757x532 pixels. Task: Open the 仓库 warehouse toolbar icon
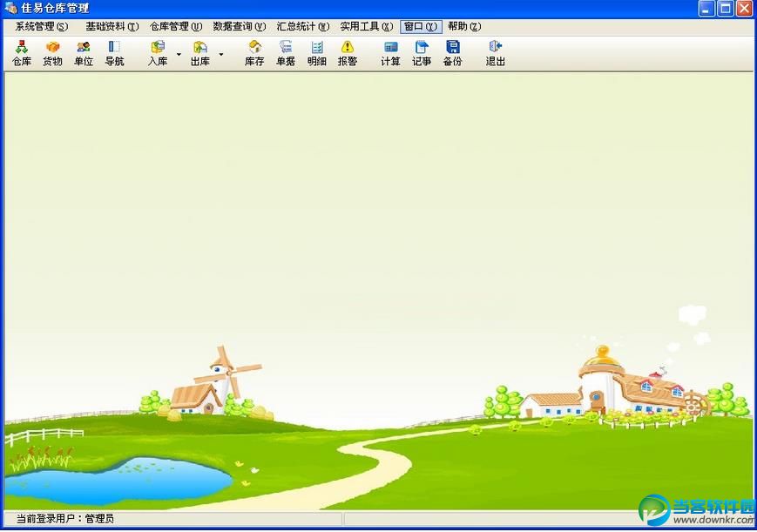[x=22, y=53]
